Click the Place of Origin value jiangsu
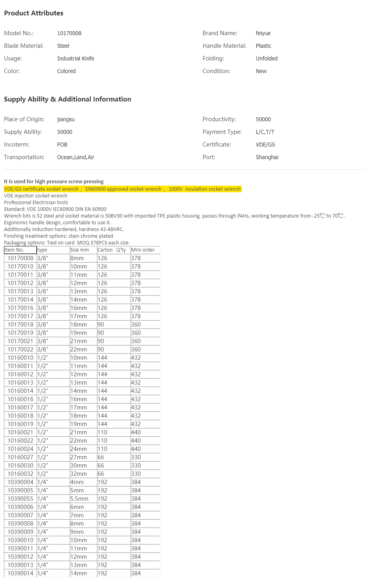This screenshot has height=588, width=365. click(x=66, y=119)
